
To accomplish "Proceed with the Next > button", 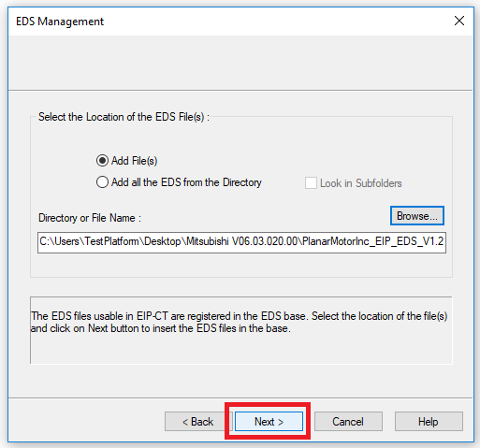I will point(269,422).
